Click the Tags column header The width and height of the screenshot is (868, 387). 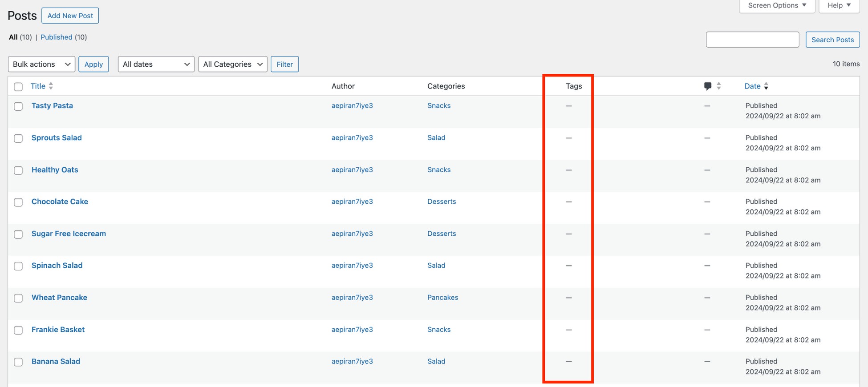[x=574, y=86]
